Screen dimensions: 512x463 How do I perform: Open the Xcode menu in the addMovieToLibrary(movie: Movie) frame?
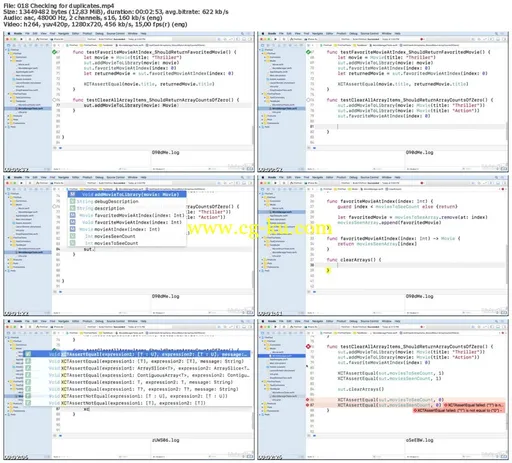coord(18,33)
